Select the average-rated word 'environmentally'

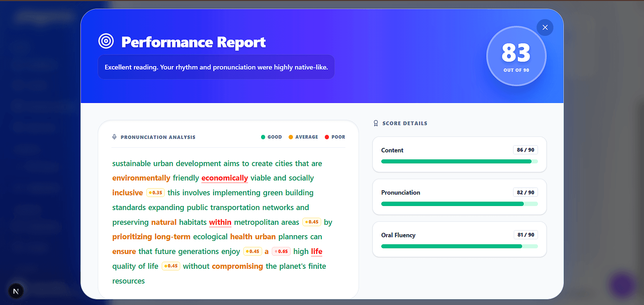[141, 178]
